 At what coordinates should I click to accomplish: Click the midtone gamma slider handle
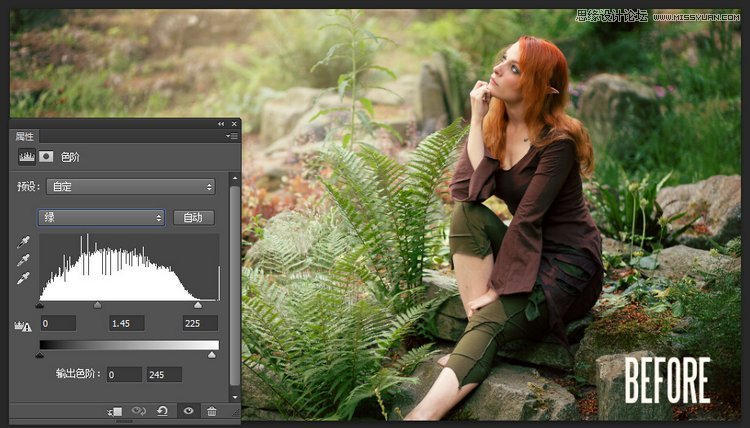pos(98,305)
